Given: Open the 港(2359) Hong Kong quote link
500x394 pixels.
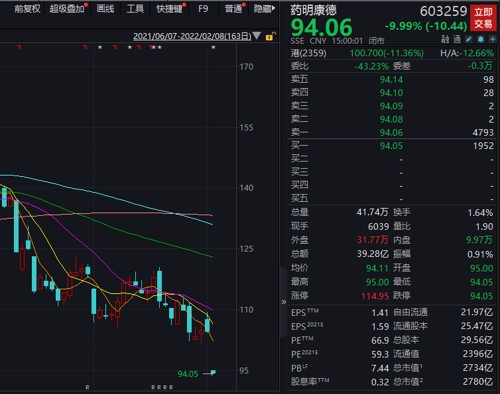Looking at the screenshot, I should pos(309,53).
